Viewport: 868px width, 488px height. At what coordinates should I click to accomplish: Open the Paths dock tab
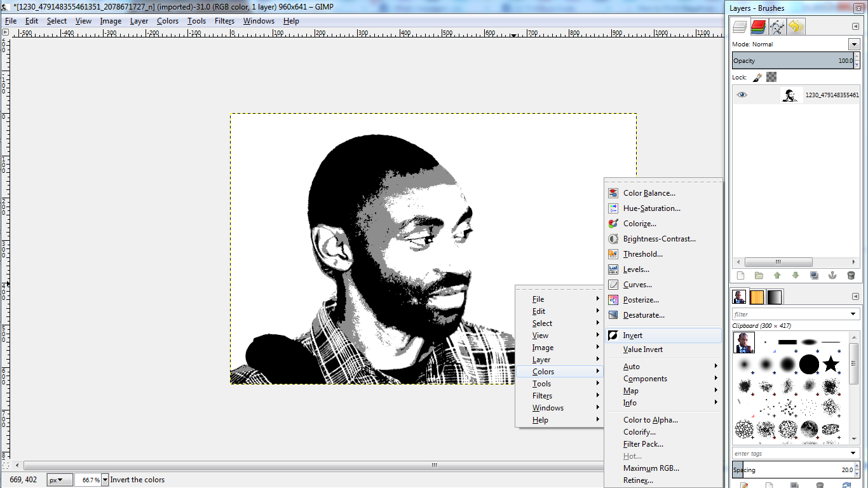pos(777,27)
